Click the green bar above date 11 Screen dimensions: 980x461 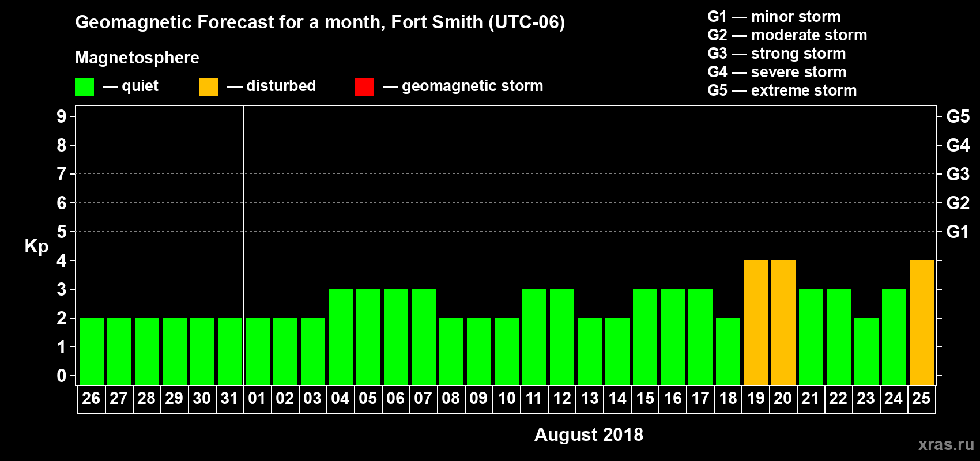(x=534, y=337)
